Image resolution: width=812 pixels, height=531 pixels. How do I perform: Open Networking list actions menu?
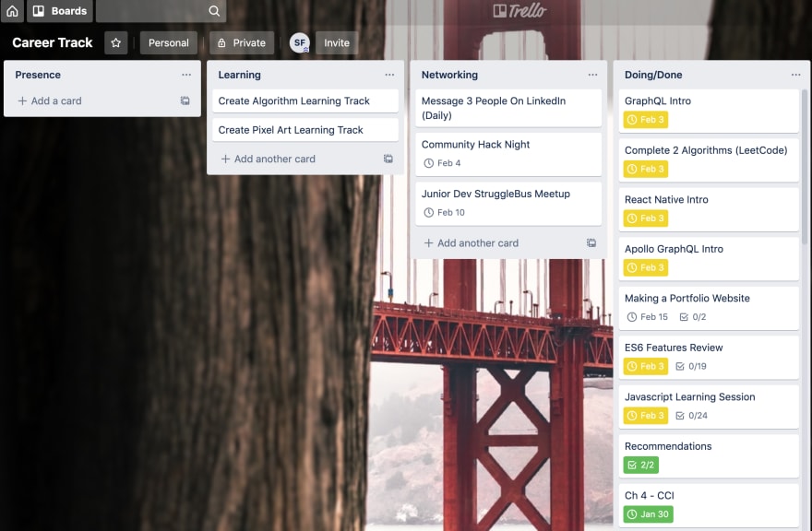(x=592, y=75)
